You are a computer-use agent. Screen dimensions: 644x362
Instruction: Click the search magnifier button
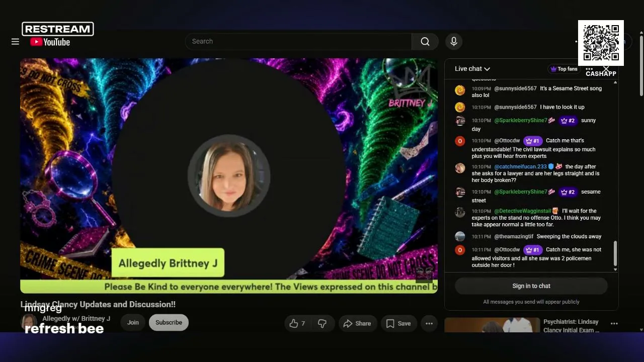pos(425,42)
